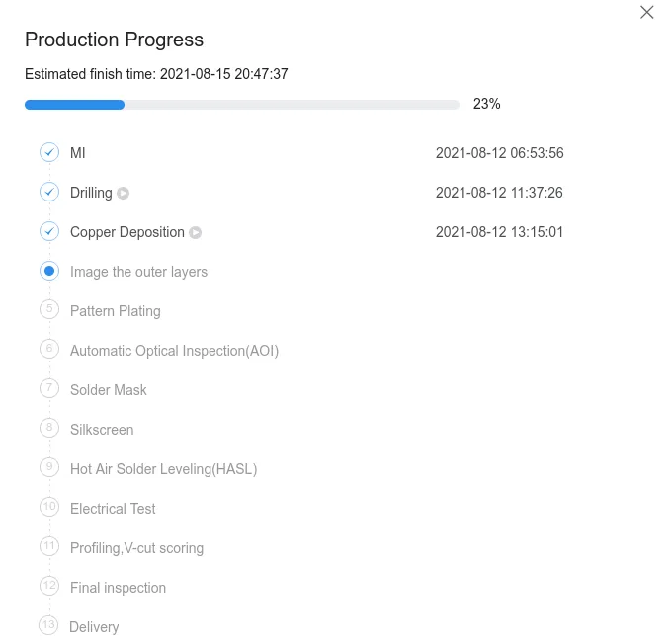
Task: Open the Image the outer layers step
Action: tap(138, 272)
